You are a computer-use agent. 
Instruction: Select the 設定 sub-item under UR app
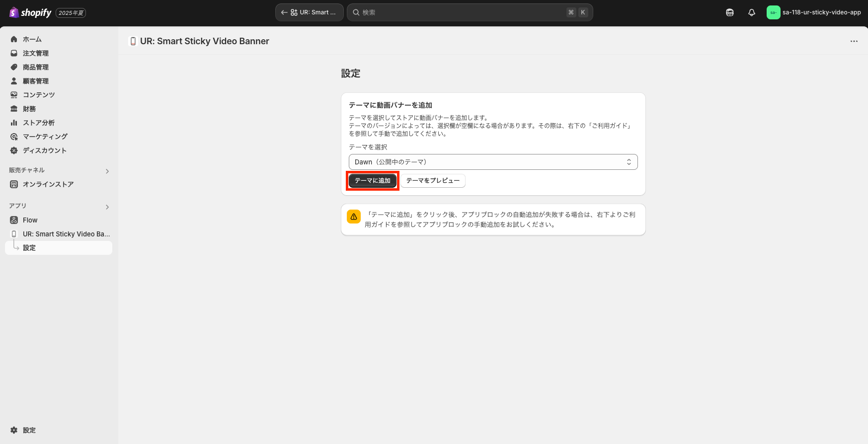tap(59, 248)
